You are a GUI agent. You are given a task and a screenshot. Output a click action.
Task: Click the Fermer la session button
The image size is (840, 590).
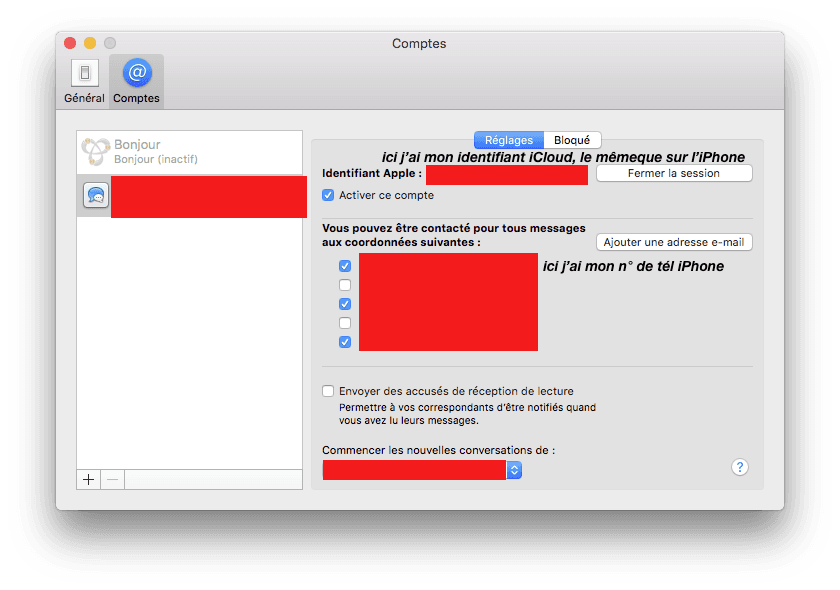(674, 173)
